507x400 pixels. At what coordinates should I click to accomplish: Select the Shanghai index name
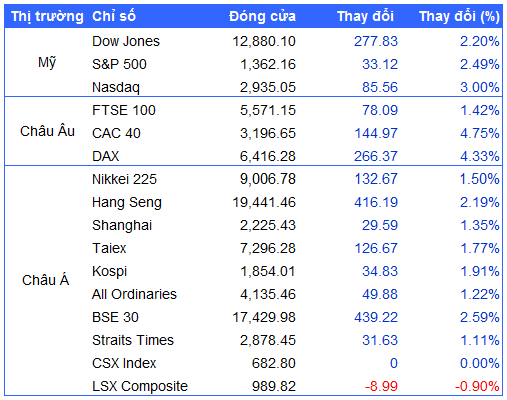pyautogui.click(x=122, y=225)
